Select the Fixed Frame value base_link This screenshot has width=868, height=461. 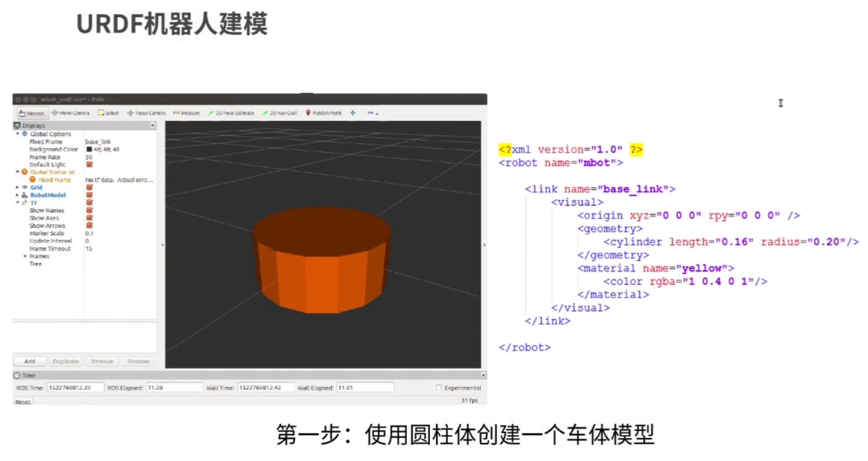coord(98,142)
